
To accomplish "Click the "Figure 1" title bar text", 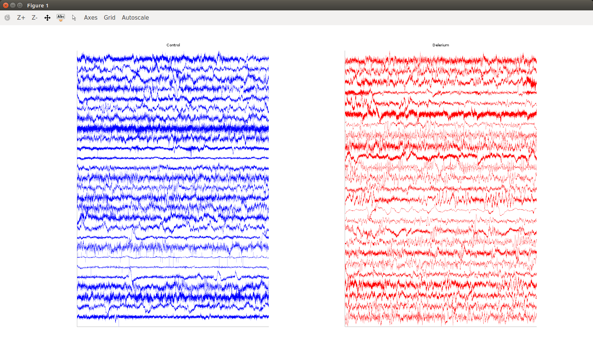I will point(38,6).
